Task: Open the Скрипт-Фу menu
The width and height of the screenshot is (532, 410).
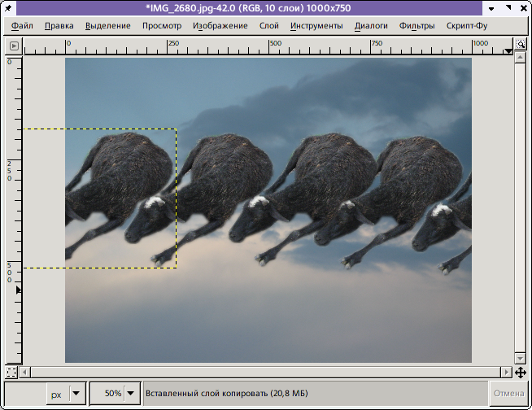Action: (x=467, y=25)
